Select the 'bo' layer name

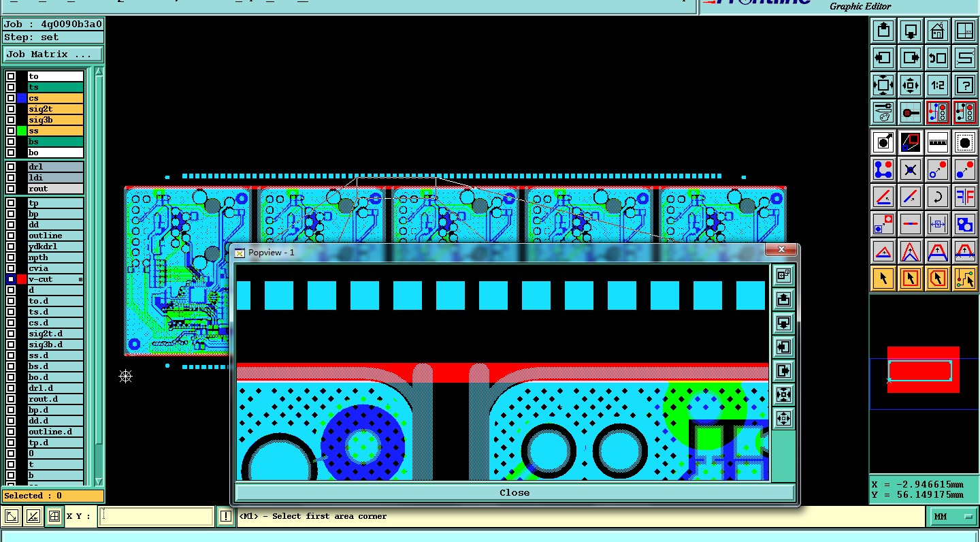tap(55, 153)
